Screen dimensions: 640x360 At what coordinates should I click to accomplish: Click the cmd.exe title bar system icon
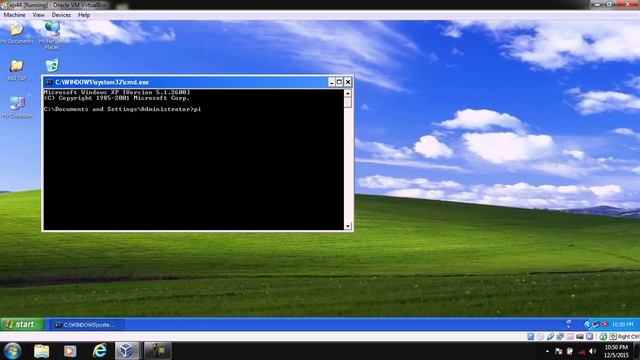[x=49, y=82]
